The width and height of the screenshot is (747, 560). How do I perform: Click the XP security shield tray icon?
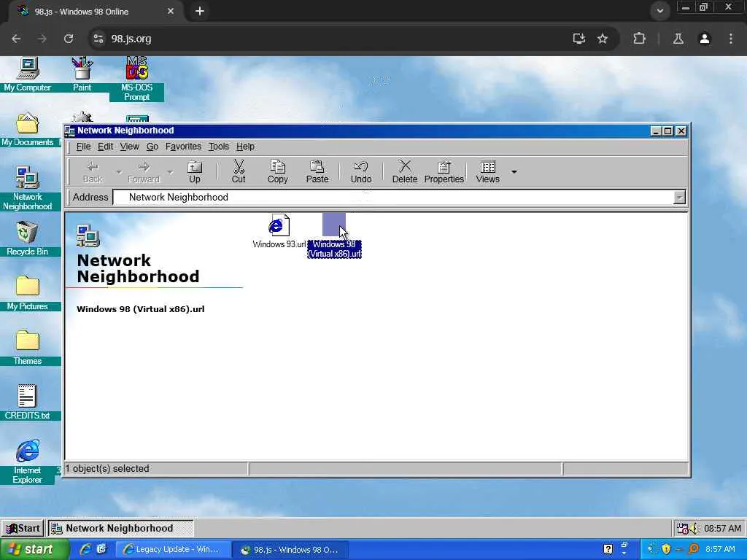tap(666, 550)
